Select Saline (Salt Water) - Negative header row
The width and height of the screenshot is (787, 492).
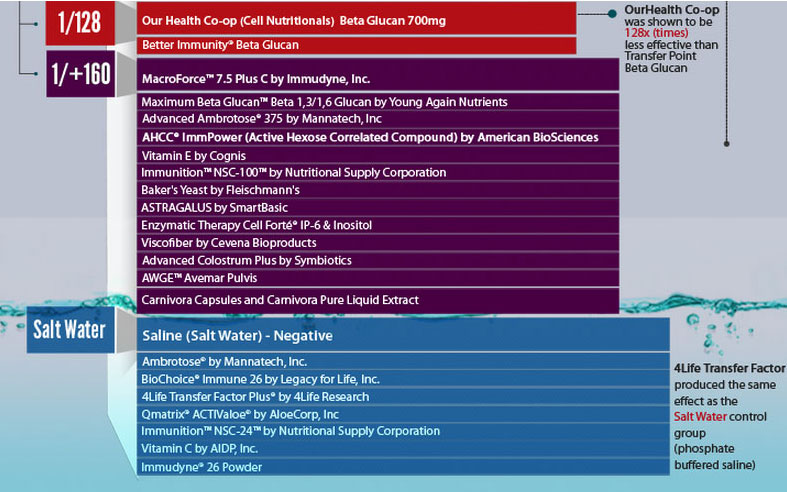click(403, 334)
